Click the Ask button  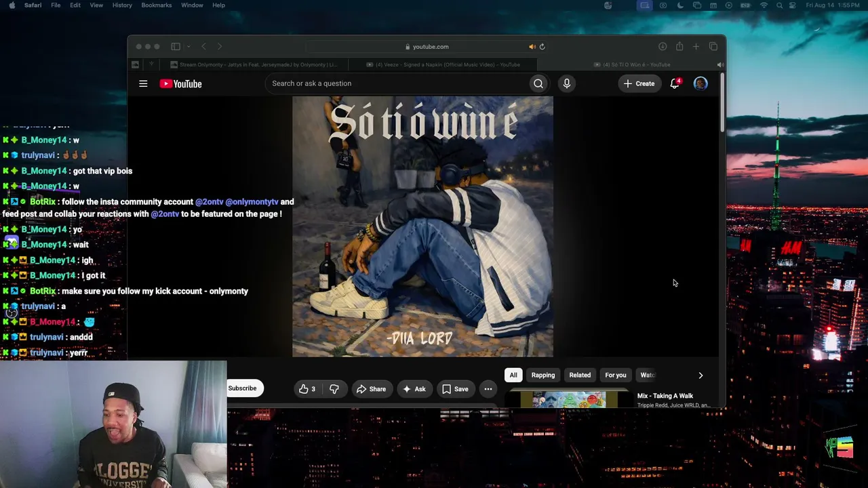(414, 389)
